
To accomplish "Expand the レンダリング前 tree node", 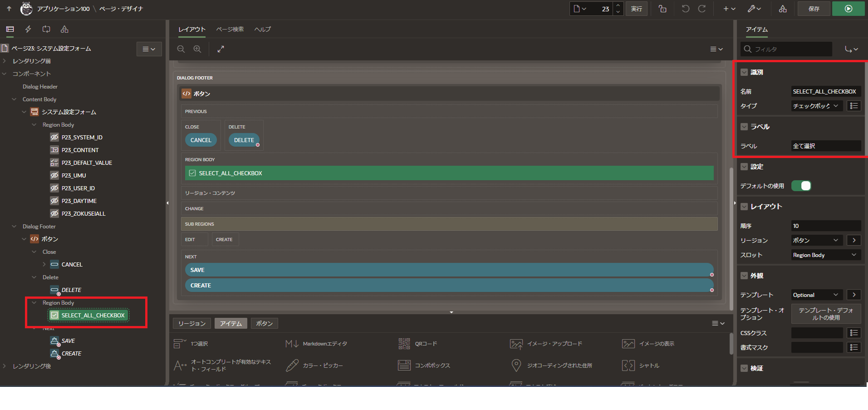I will (5, 61).
